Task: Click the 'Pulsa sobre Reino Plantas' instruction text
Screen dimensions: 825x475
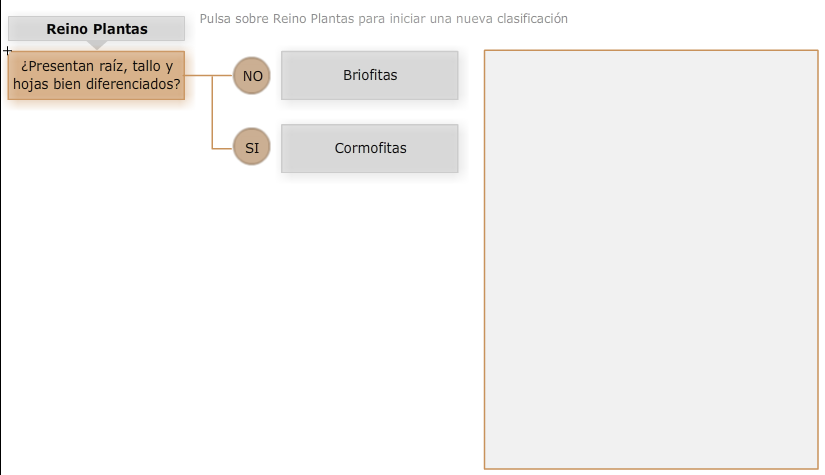Action: tap(383, 18)
